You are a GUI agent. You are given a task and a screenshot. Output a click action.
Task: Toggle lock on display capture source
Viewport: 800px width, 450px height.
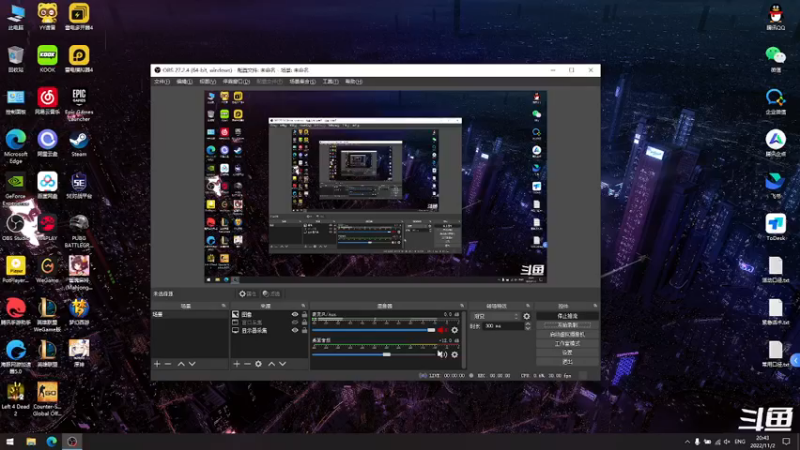305,331
